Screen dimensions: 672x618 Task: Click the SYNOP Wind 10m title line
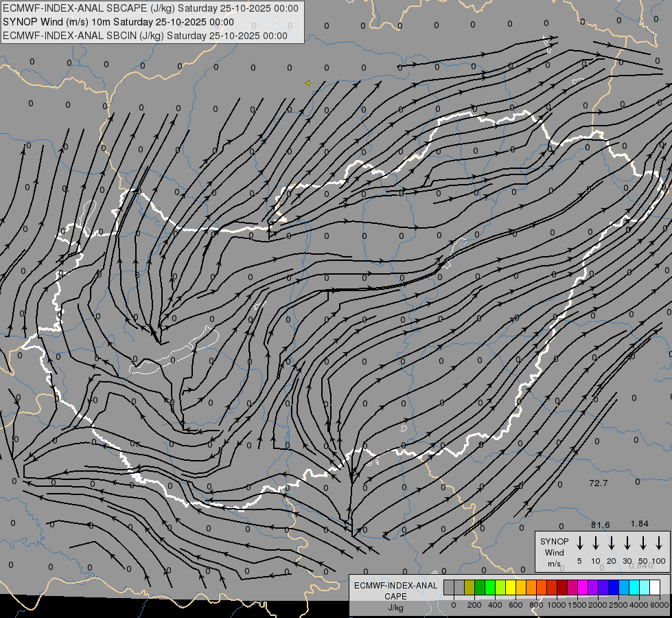(118, 22)
